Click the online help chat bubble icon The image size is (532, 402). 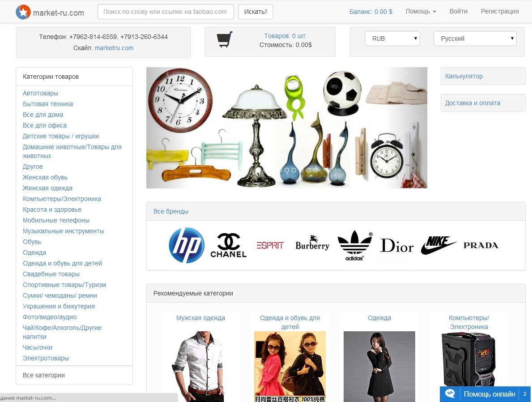point(450,394)
